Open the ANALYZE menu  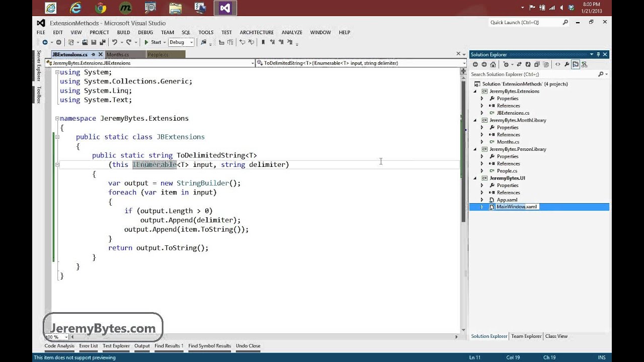pyautogui.click(x=292, y=32)
